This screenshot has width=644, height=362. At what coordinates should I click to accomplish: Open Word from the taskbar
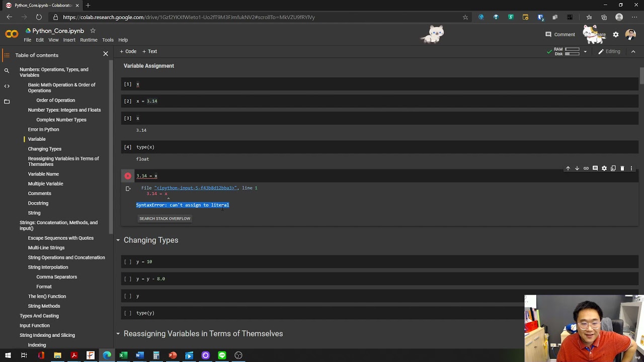[140, 355]
